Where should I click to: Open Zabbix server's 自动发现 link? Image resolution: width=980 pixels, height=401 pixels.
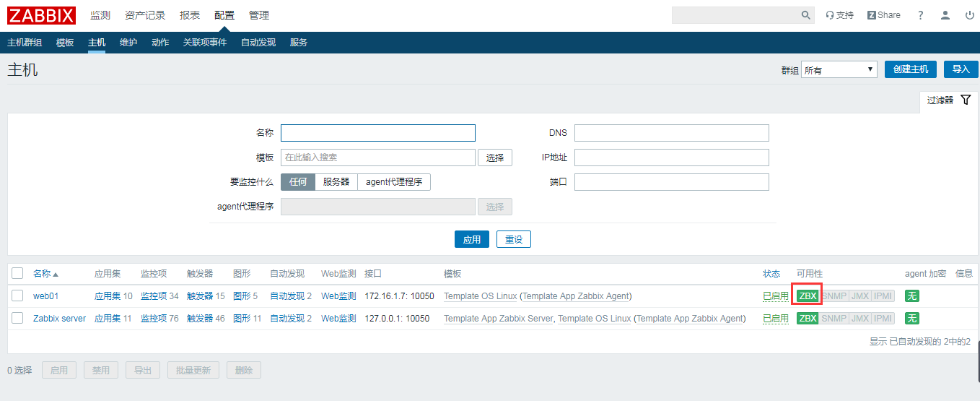(x=287, y=319)
